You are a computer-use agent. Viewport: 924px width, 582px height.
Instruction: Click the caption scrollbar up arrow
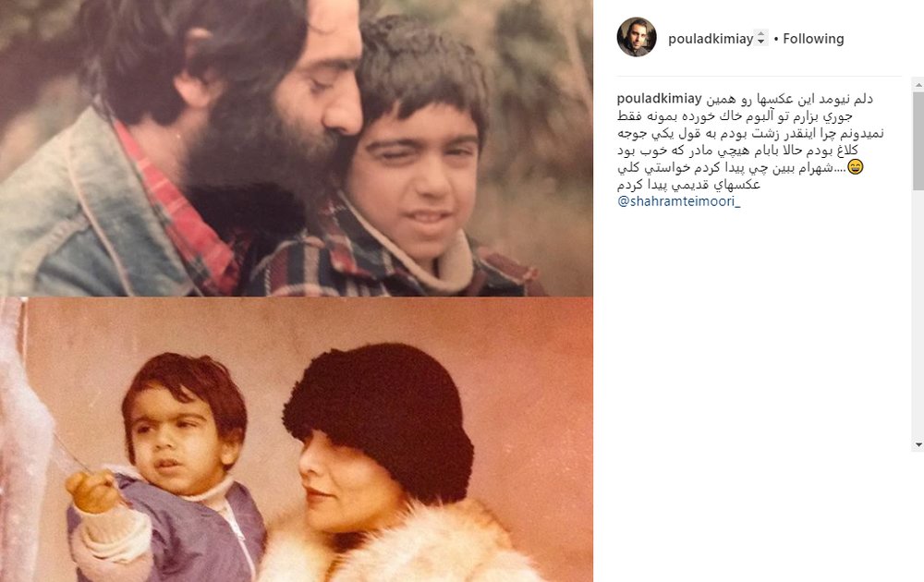point(918,85)
